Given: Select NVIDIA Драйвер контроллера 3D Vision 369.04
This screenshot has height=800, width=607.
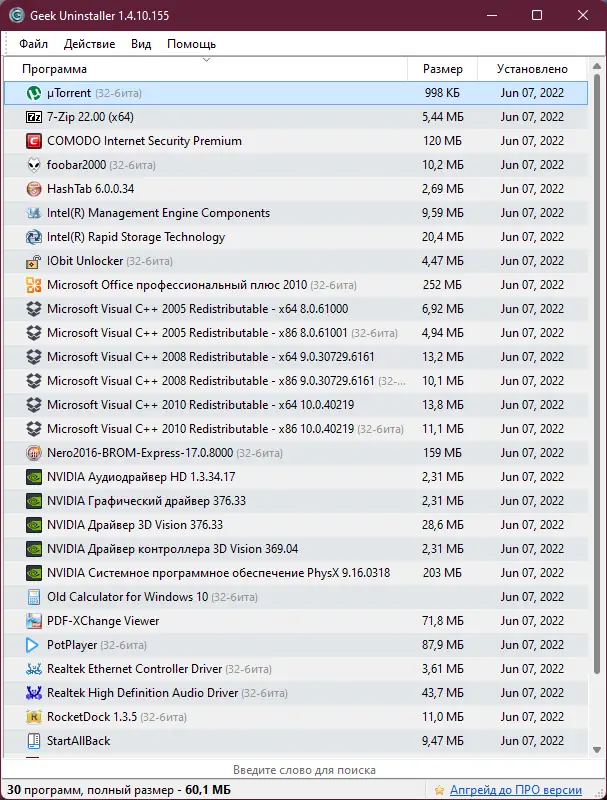Looking at the screenshot, I should pos(296,548).
